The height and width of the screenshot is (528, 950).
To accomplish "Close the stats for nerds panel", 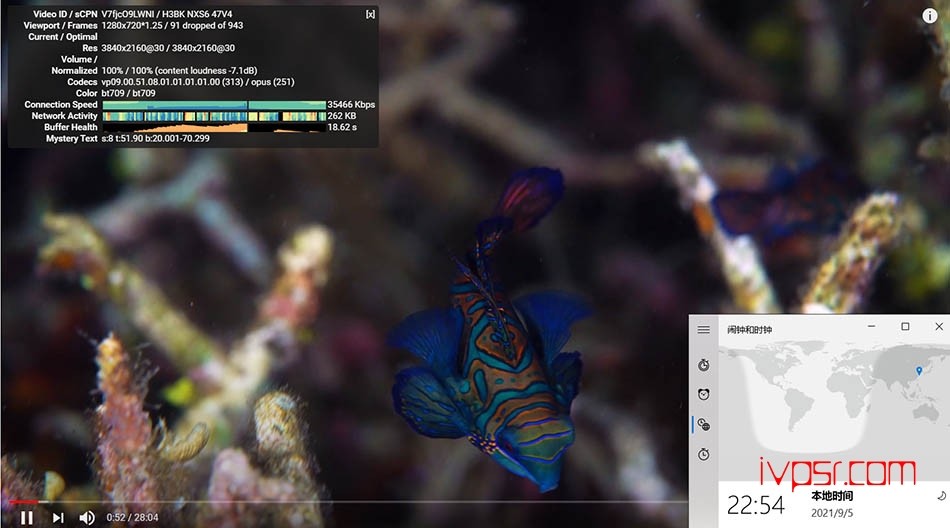I will (370, 14).
